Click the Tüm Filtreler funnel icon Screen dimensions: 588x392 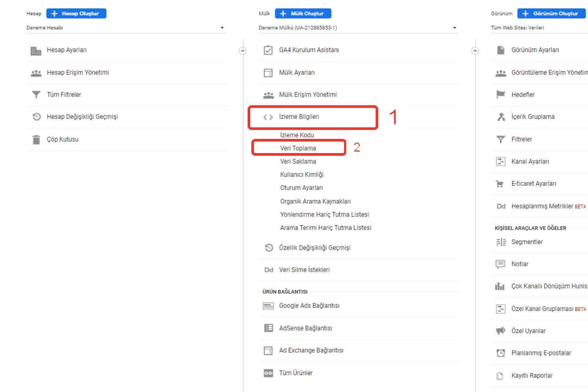point(36,94)
